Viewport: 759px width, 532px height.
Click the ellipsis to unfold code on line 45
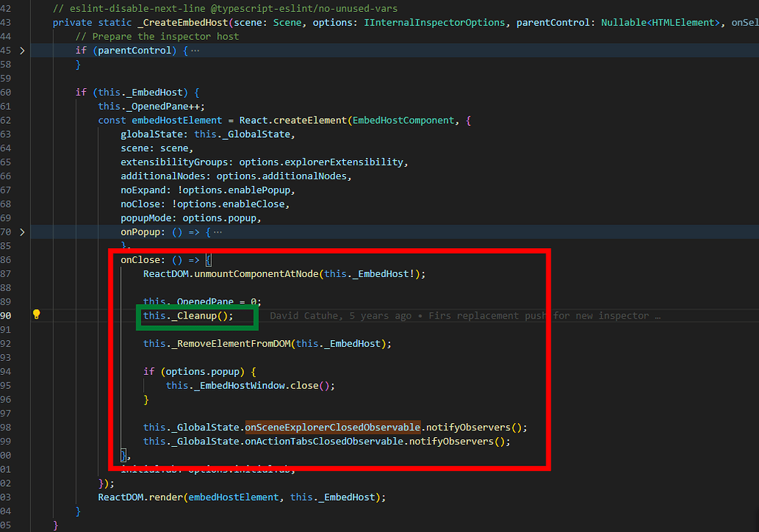click(194, 50)
